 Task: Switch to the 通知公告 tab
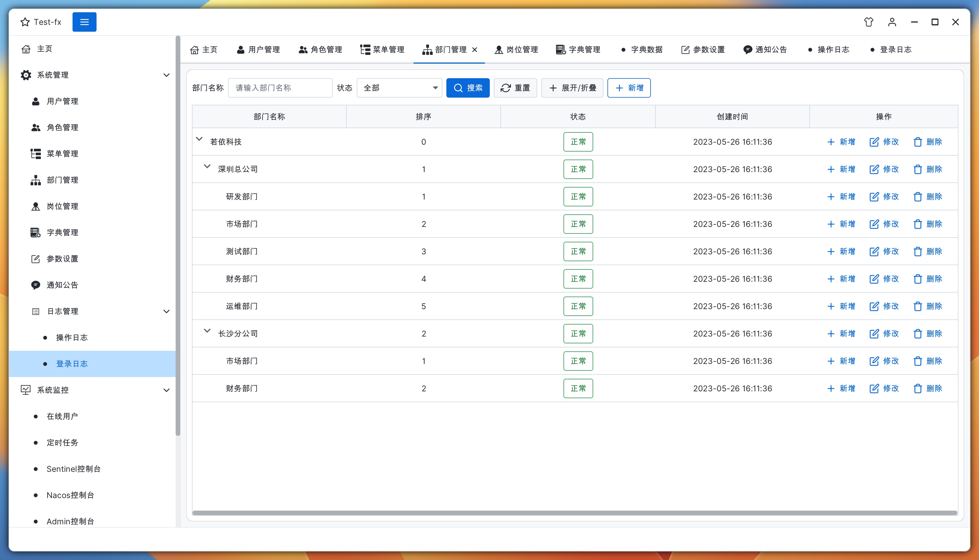click(x=765, y=50)
